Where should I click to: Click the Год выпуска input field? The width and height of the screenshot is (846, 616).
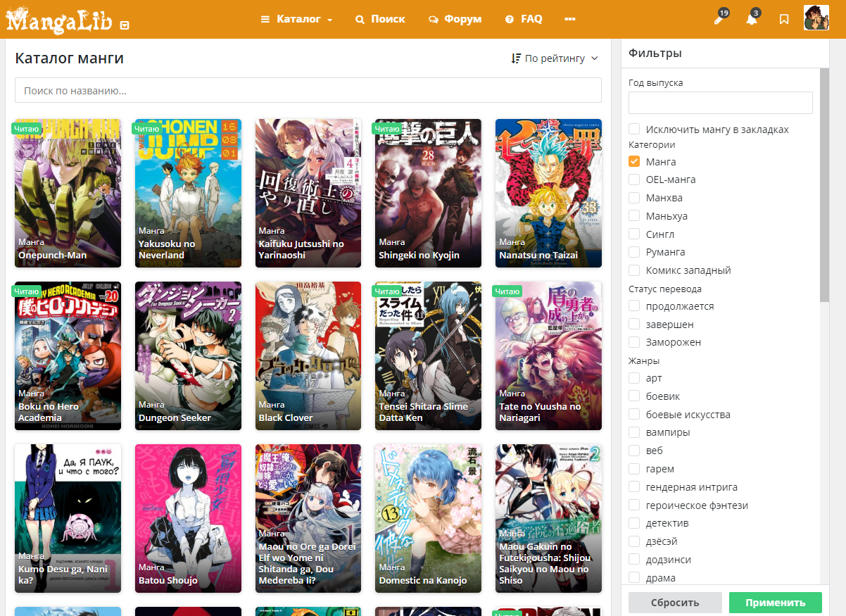pyautogui.click(x=721, y=103)
